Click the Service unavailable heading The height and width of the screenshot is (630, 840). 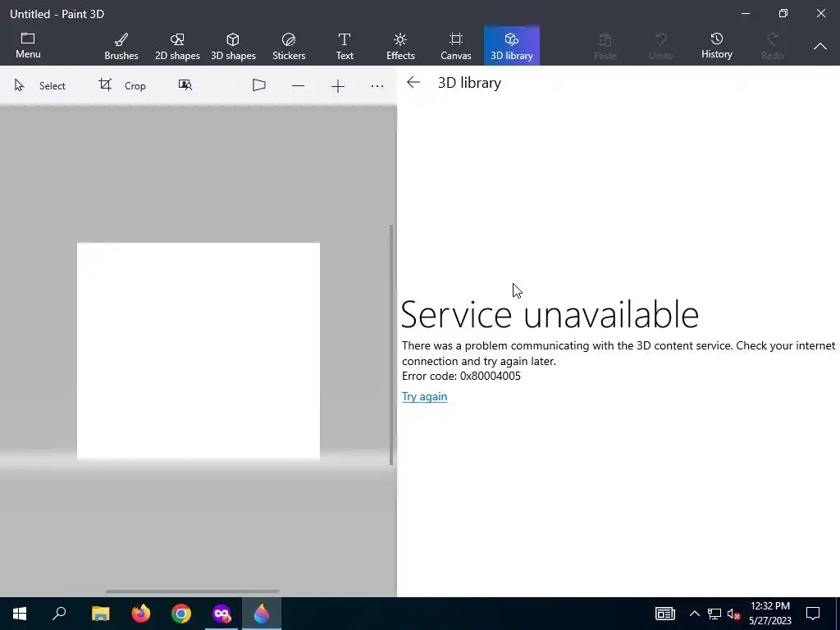click(x=550, y=314)
